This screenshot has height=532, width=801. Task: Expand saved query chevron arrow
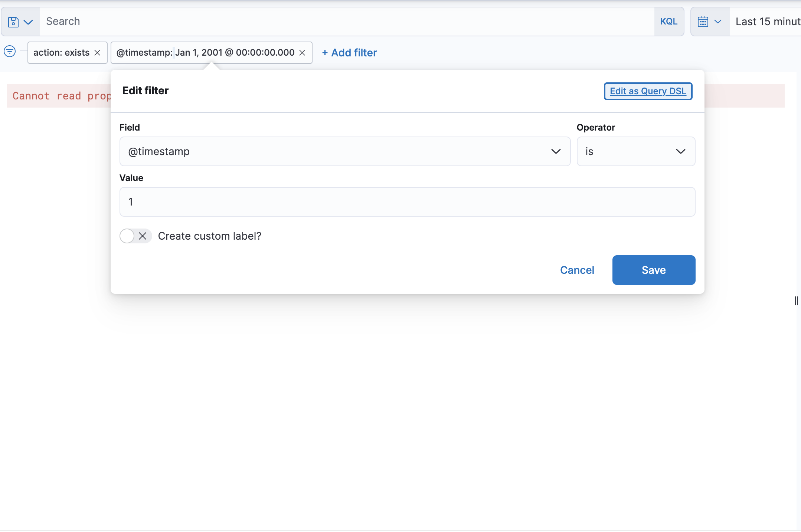[29, 22]
